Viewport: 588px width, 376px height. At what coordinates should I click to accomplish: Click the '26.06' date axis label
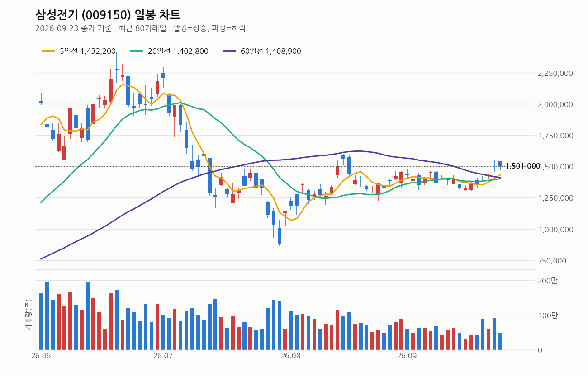[41, 357]
